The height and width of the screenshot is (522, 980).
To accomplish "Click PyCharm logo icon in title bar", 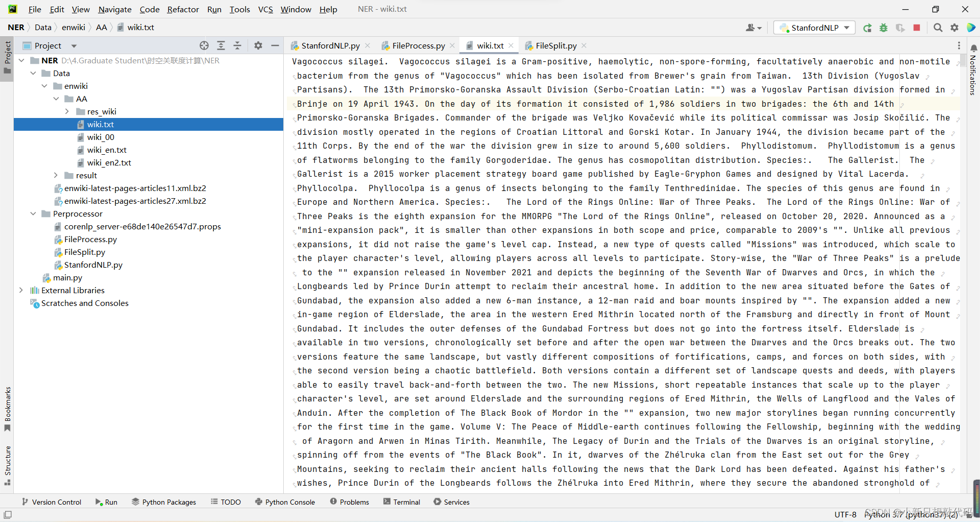I will tap(12, 9).
